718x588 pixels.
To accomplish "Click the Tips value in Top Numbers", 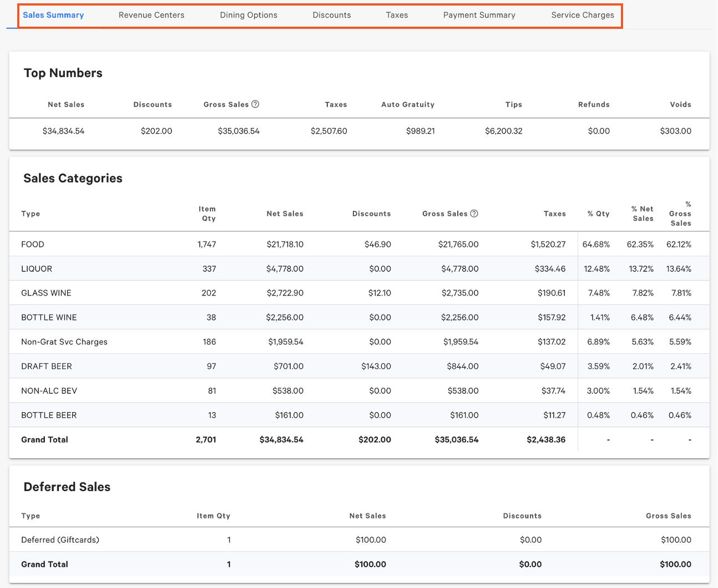I will point(503,131).
